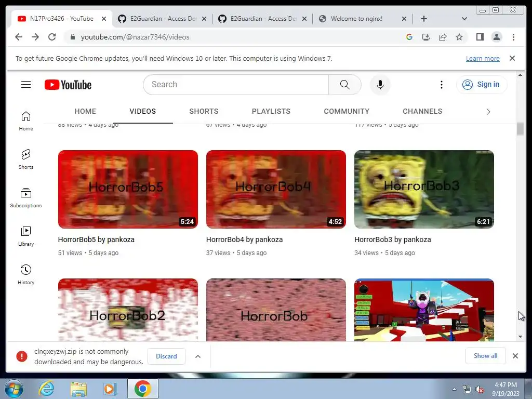Screen dimensions: 532x399
Task: Play the HorrorBob4 video thumbnail
Action: coord(276,189)
